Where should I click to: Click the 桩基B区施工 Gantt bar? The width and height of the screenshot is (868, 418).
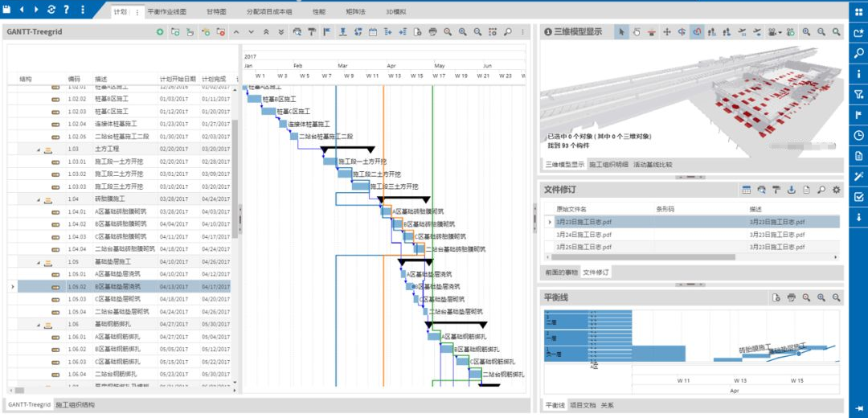(x=254, y=99)
